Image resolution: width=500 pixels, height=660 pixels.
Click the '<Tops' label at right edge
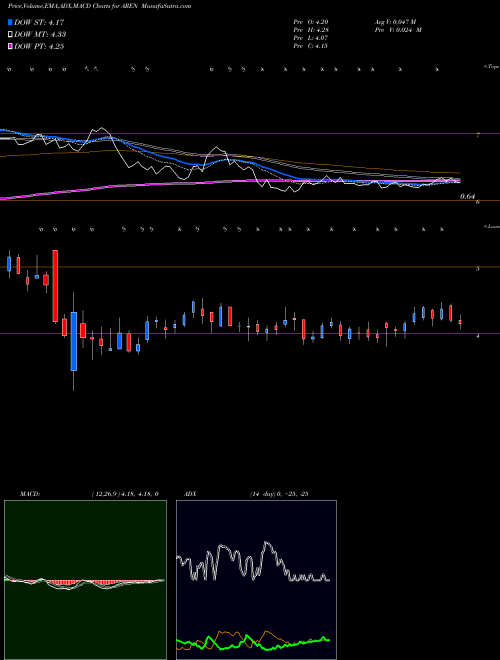pos(492,67)
